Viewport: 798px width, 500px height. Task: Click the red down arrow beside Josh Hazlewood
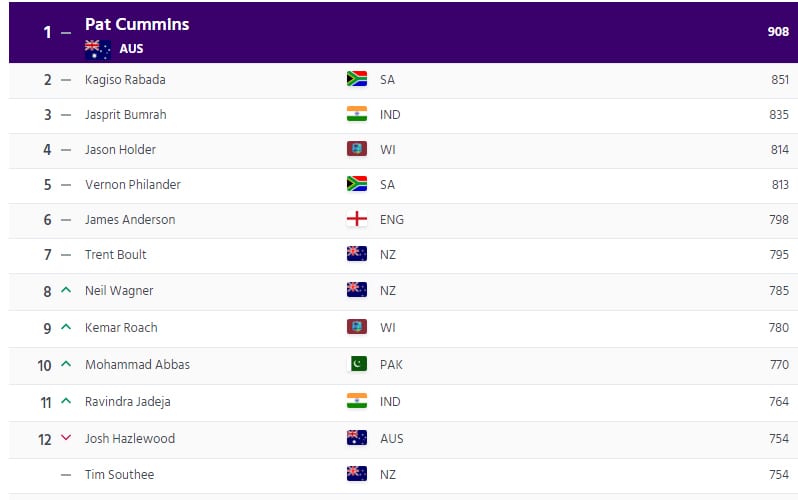click(66, 437)
